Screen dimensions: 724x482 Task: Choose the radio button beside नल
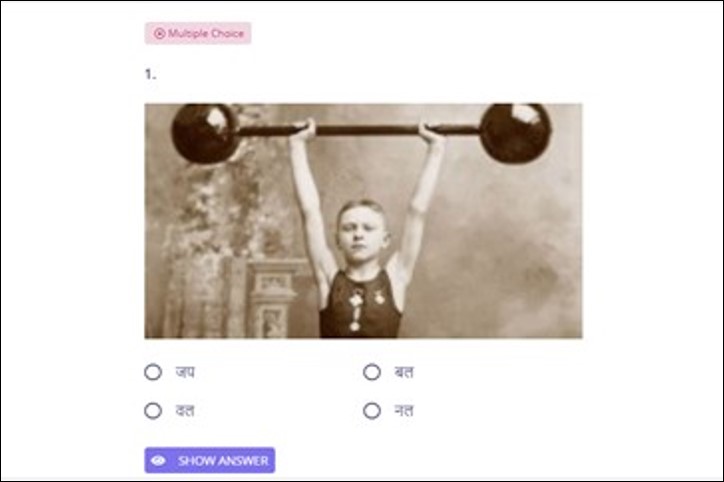click(x=372, y=410)
